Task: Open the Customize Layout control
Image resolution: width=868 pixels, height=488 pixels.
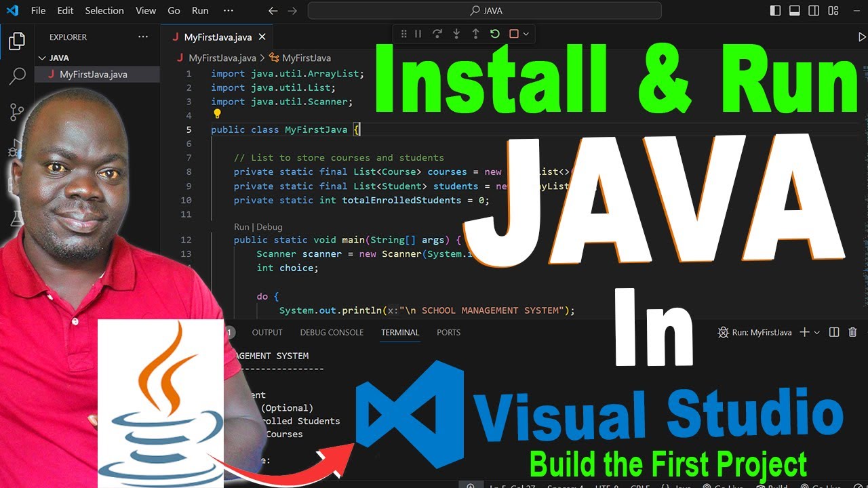Action: pos(833,11)
